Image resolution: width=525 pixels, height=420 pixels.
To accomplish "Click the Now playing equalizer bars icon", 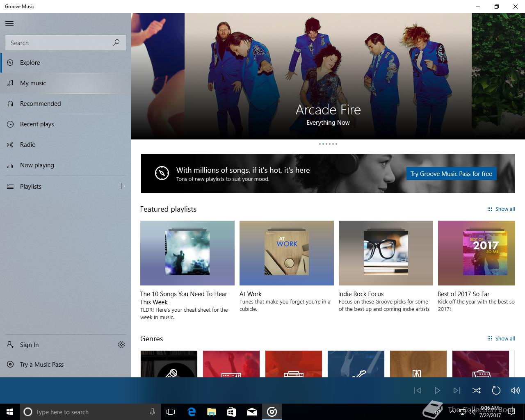I will point(10,165).
